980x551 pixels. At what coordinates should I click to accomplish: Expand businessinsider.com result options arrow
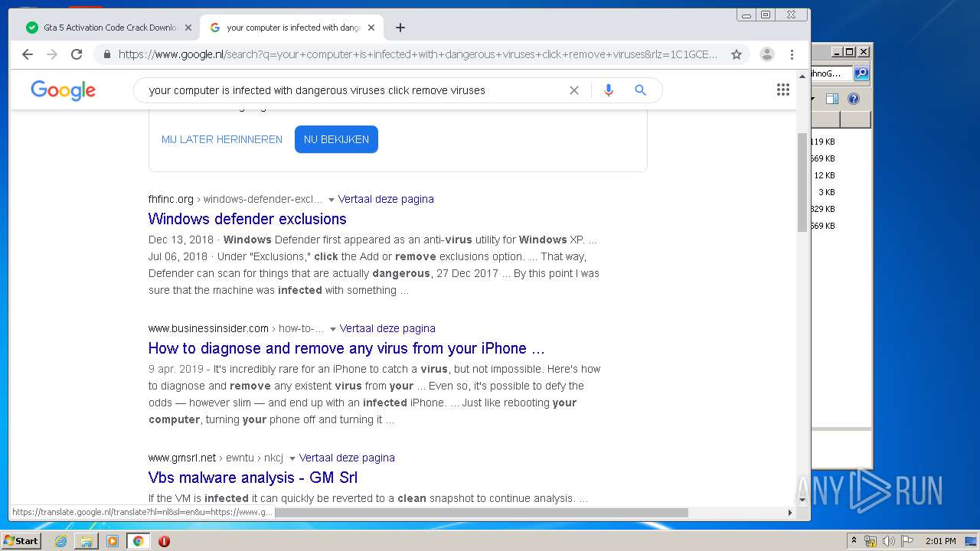[333, 329]
